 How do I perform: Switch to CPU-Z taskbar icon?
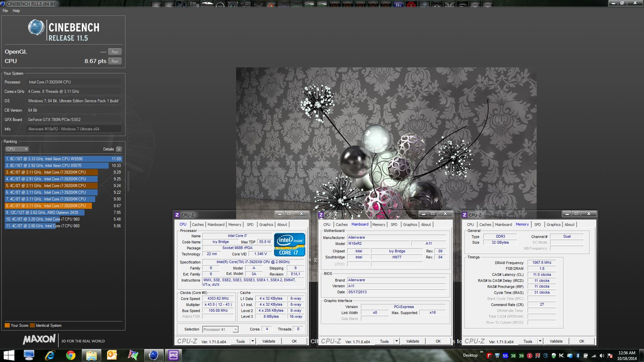(173, 355)
